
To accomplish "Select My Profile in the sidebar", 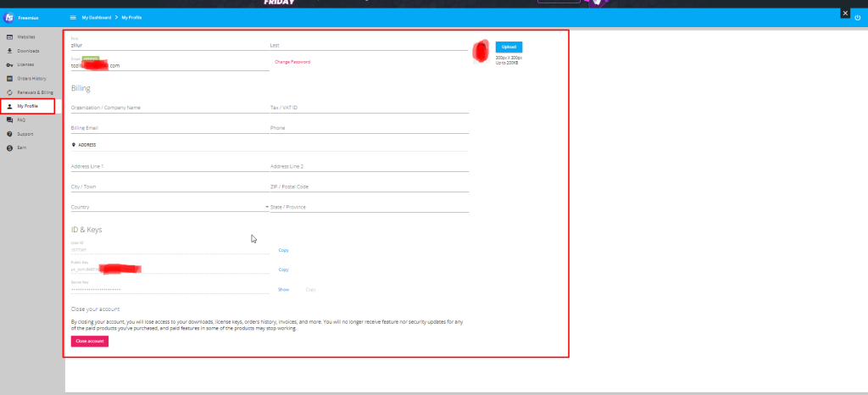I will click(x=28, y=106).
